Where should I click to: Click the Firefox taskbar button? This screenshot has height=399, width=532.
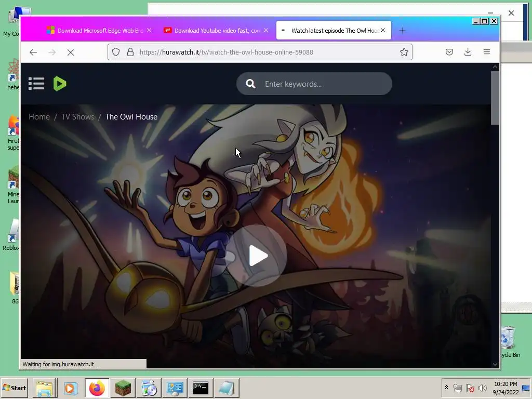pyautogui.click(x=97, y=388)
